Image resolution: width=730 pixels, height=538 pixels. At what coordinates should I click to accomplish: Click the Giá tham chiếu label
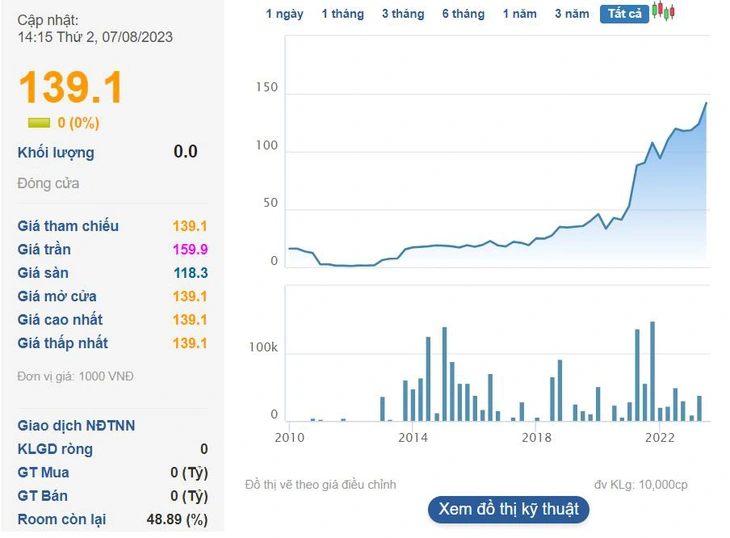(68, 226)
